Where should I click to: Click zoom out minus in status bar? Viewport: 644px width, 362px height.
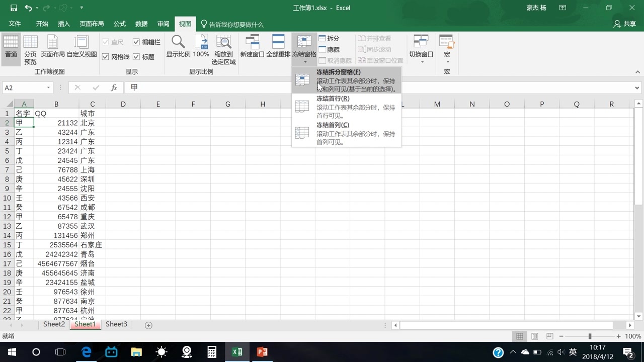(561, 336)
